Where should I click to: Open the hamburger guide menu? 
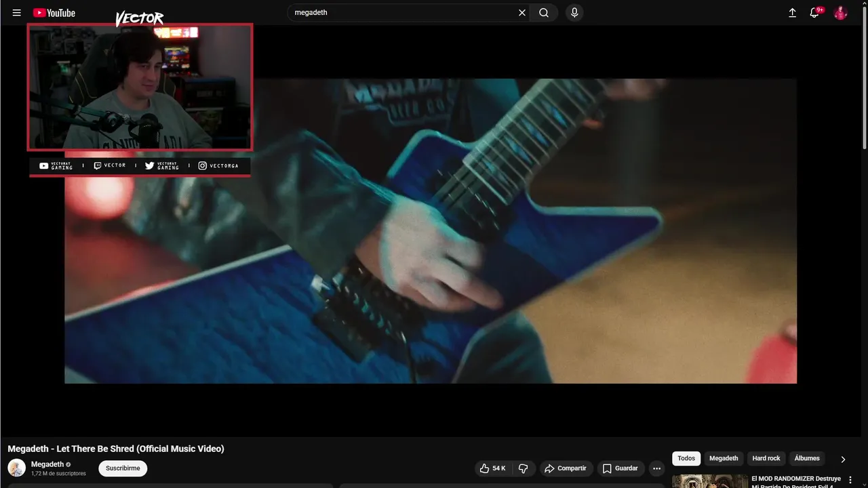tap(17, 13)
